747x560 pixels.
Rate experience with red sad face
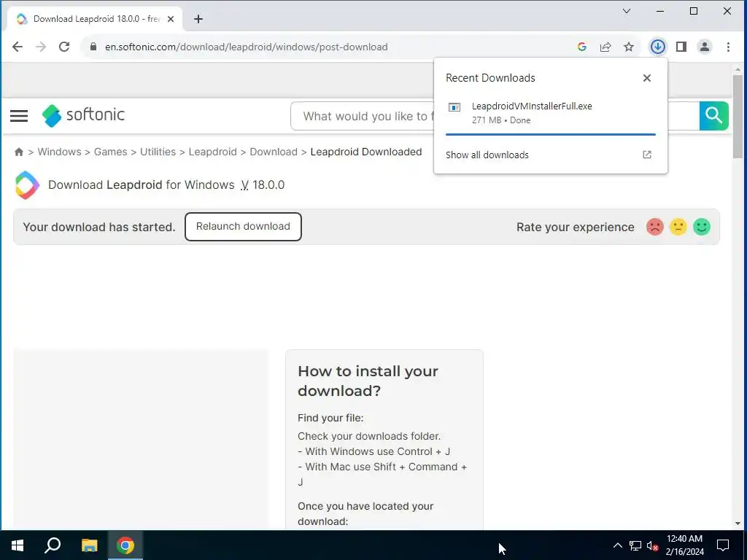[654, 227]
